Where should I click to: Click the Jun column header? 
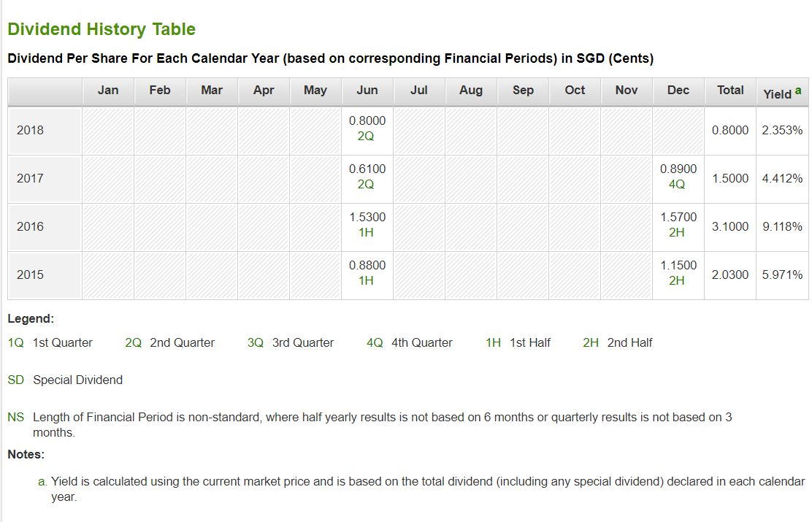[x=367, y=90]
